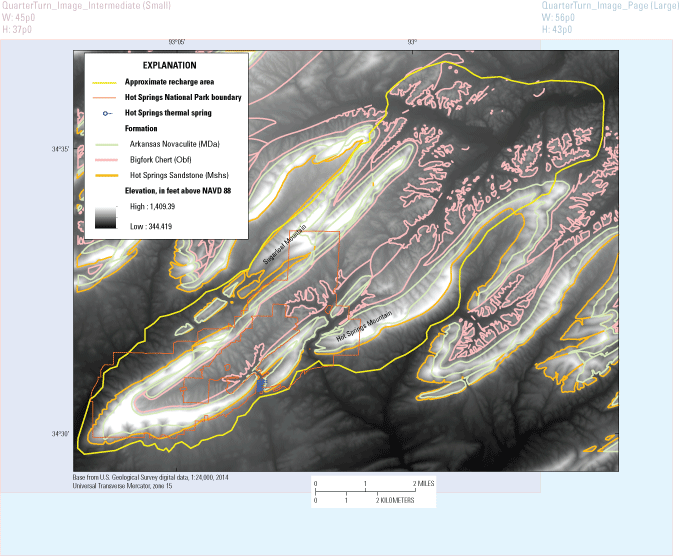Screen dimensions: 680x556
Task: Click the miles scale bar
Action: point(365,489)
